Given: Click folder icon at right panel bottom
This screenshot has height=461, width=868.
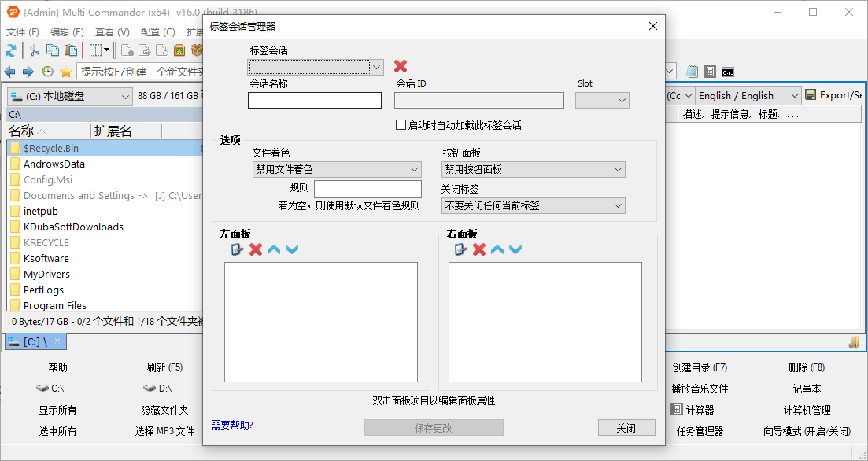Looking at the screenshot, I should [854, 342].
